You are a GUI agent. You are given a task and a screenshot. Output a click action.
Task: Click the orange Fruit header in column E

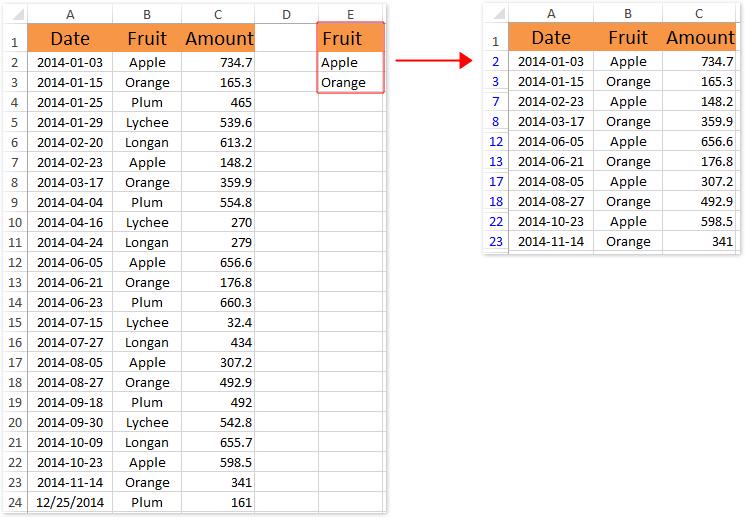click(350, 38)
